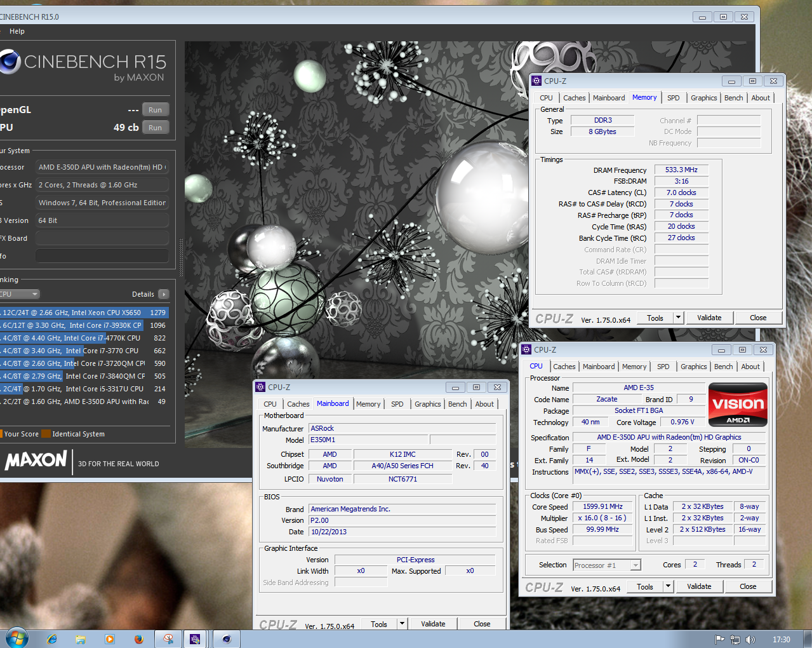Open About tab in CPU-Z CPU window

click(750, 367)
